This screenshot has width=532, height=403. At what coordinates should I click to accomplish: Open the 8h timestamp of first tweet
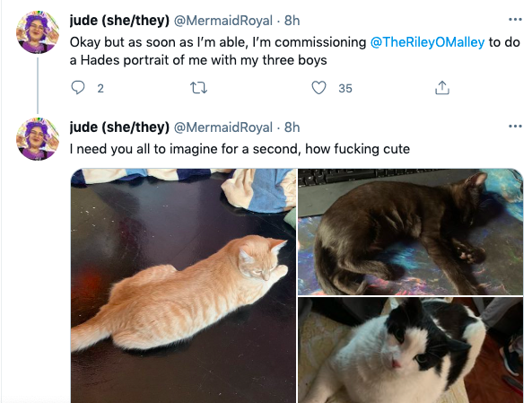292,21
